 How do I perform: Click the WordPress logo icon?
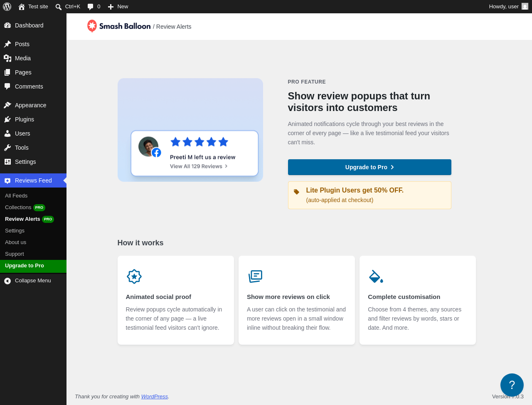click(7, 7)
